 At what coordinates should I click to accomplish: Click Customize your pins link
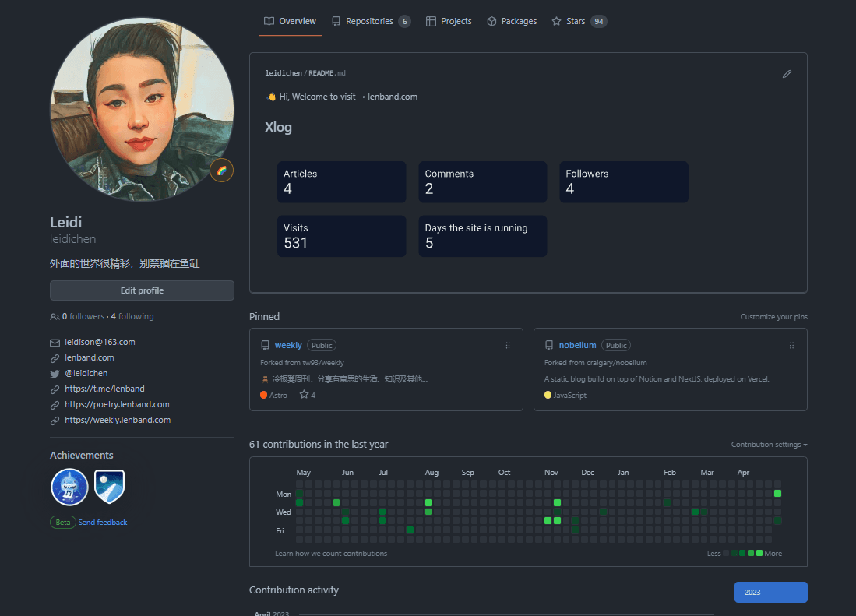tap(773, 317)
